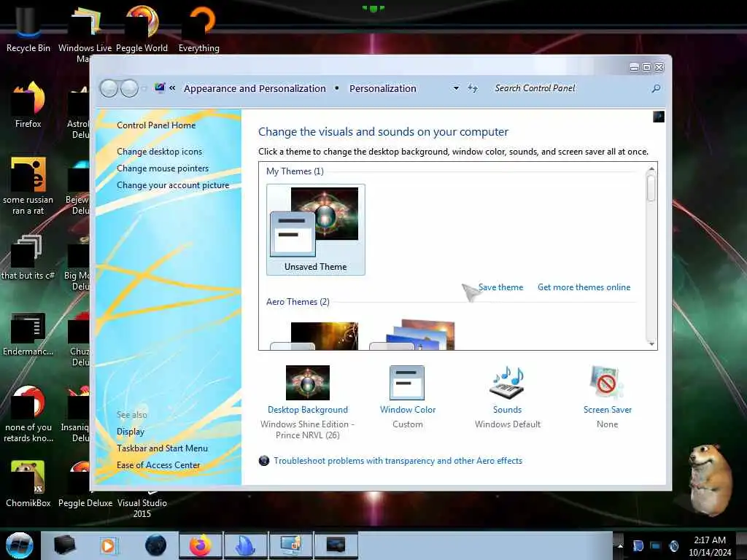Image resolution: width=747 pixels, height=560 pixels.
Task: Click in the Search Control Panel field
Action: pyautogui.click(x=569, y=88)
